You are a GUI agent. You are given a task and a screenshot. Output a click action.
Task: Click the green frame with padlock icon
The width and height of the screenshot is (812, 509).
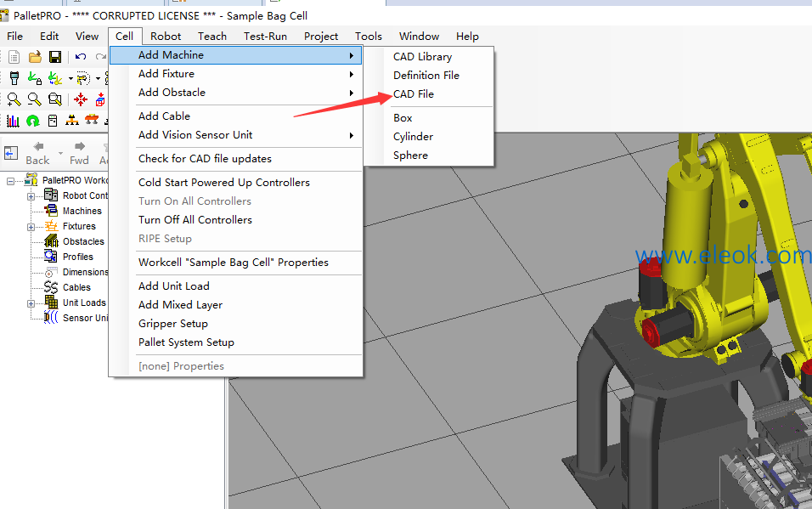pyautogui.click(x=35, y=78)
